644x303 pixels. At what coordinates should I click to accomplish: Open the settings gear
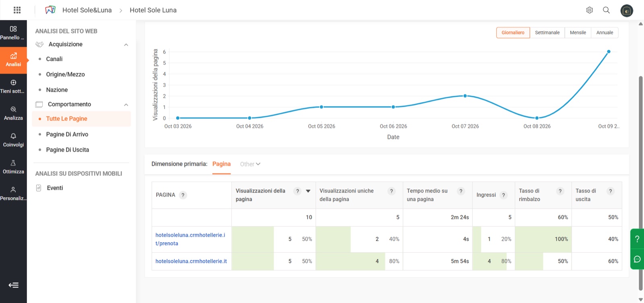pos(590,10)
